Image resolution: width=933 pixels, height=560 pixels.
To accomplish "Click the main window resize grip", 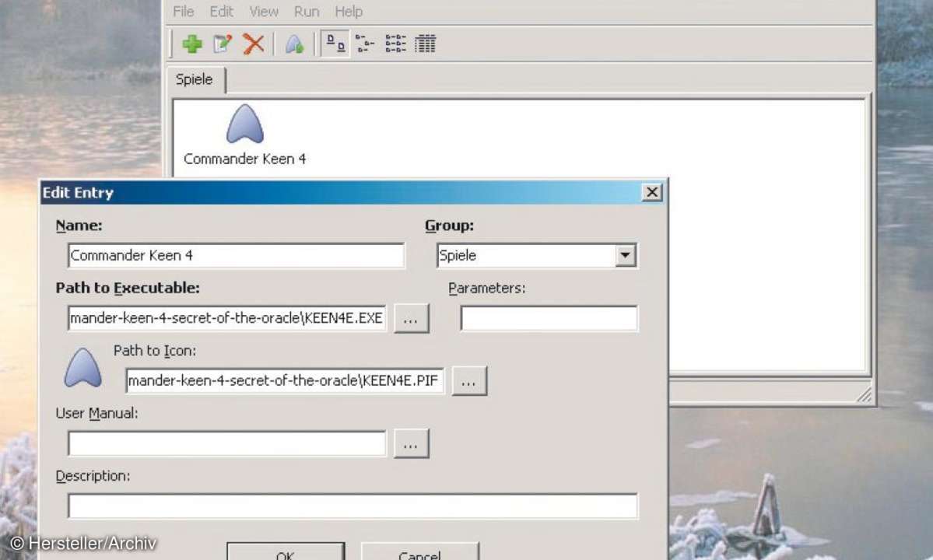I will [x=864, y=395].
